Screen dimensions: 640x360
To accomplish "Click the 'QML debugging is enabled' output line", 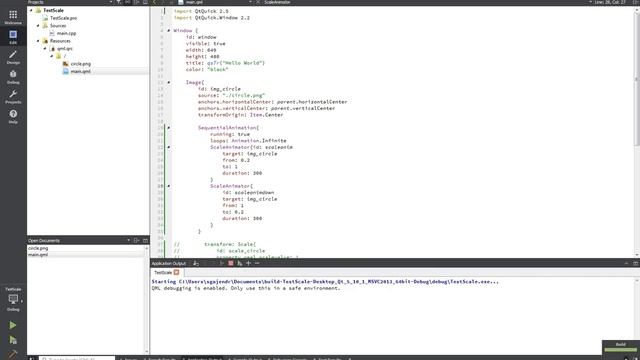I will click(x=246, y=288).
